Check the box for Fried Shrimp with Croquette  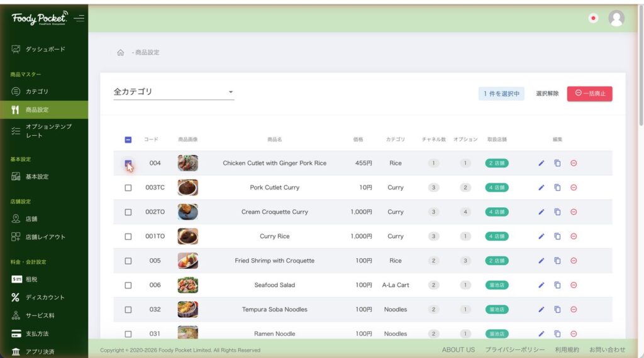click(x=128, y=261)
